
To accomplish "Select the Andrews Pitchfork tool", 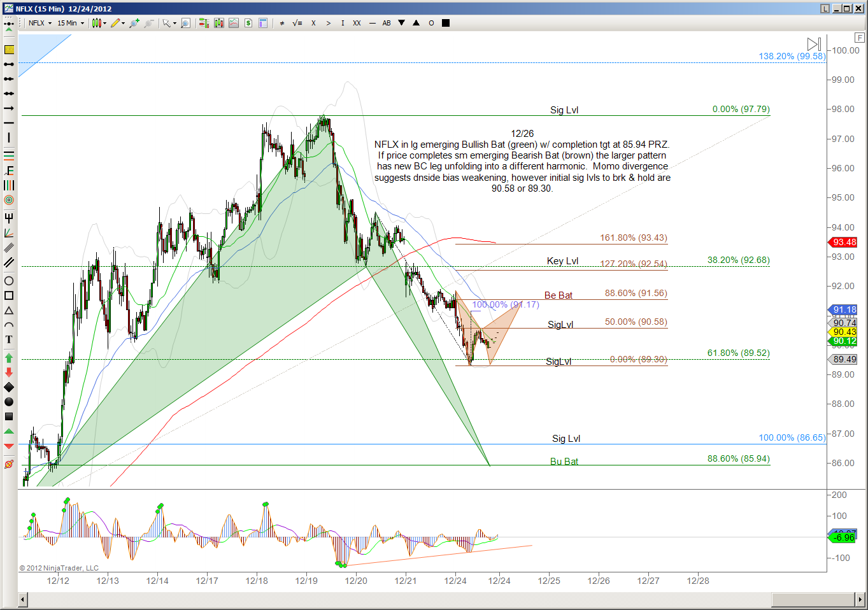I will click(x=9, y=218).
